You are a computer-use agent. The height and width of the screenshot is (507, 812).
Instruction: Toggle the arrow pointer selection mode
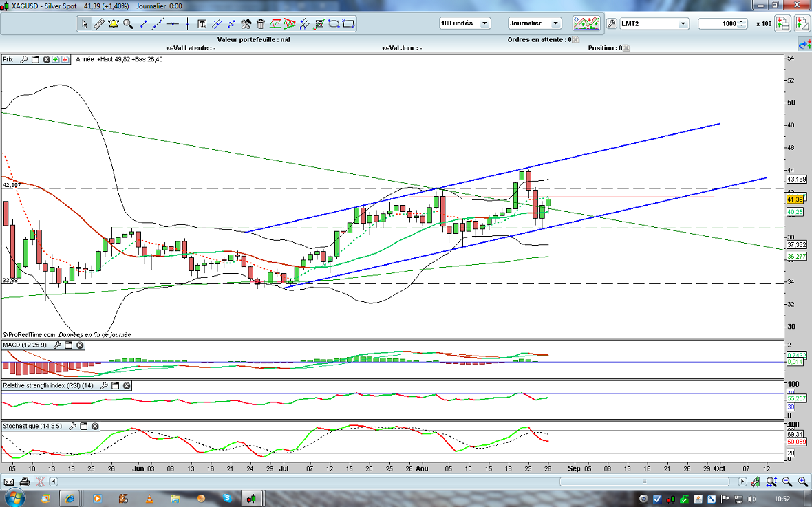tap(84, 24)
